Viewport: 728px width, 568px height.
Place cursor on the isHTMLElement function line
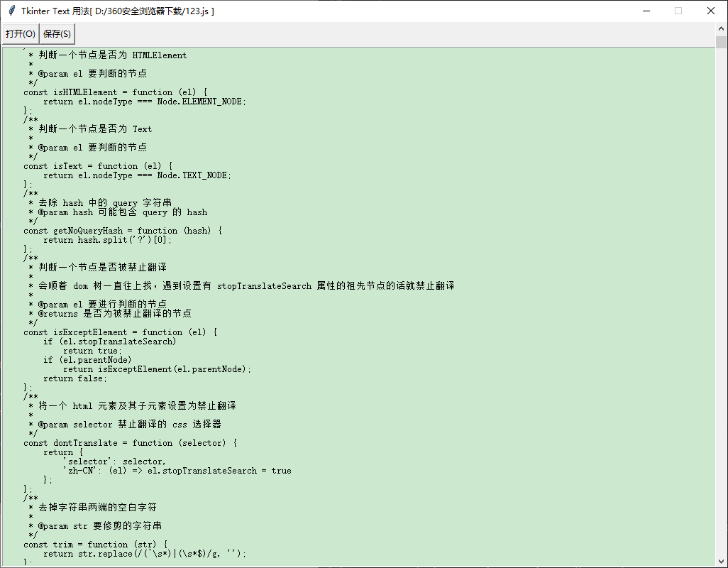click(x=114, y=92)
